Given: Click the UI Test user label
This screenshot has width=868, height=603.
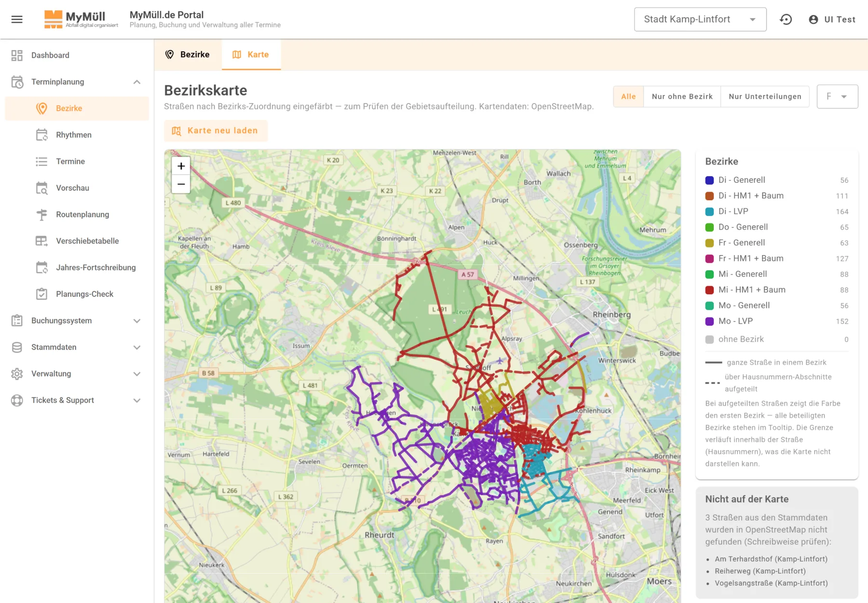Looking at the screenshot, I should [x=840, y=19].
